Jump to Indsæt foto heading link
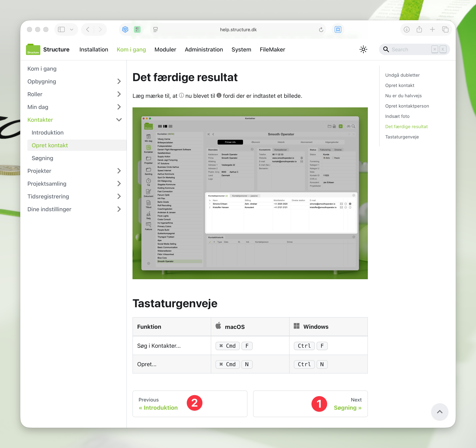 pos(397,116)
